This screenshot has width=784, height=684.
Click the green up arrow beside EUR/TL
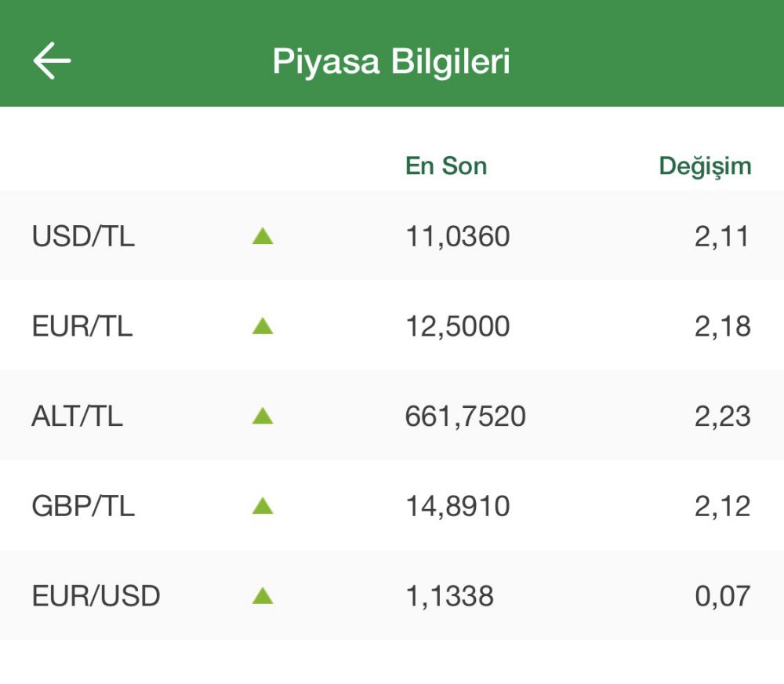pos(263,326)
